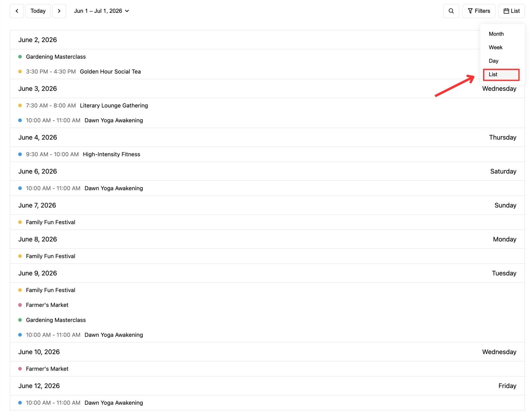Open Golden Hour Social Tea event
This screenshot has width=532, height=411.
(x=110, y=71)
